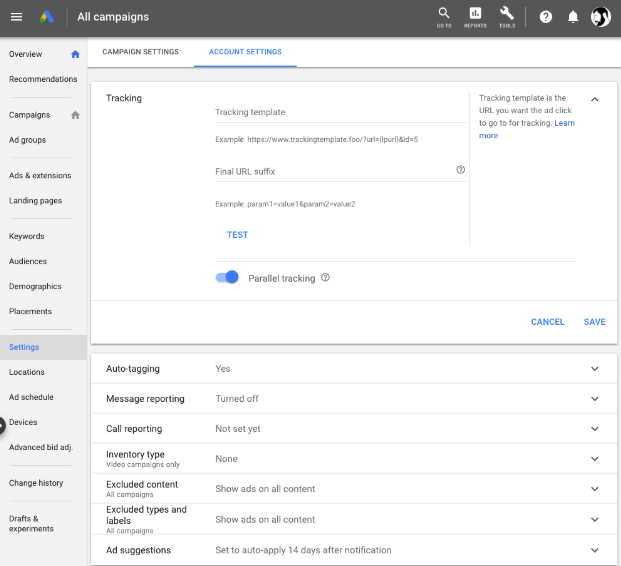Viewport: 621px width, 566px height.
Task: Expand the Call reporting row
Action: coord(354,429)
